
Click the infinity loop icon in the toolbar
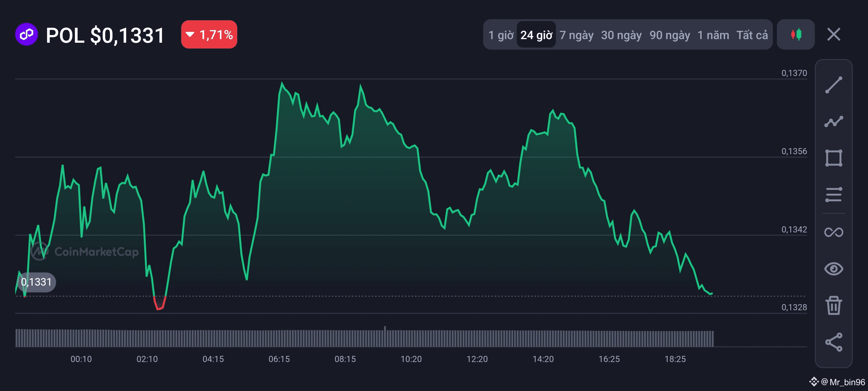point(834,232)
